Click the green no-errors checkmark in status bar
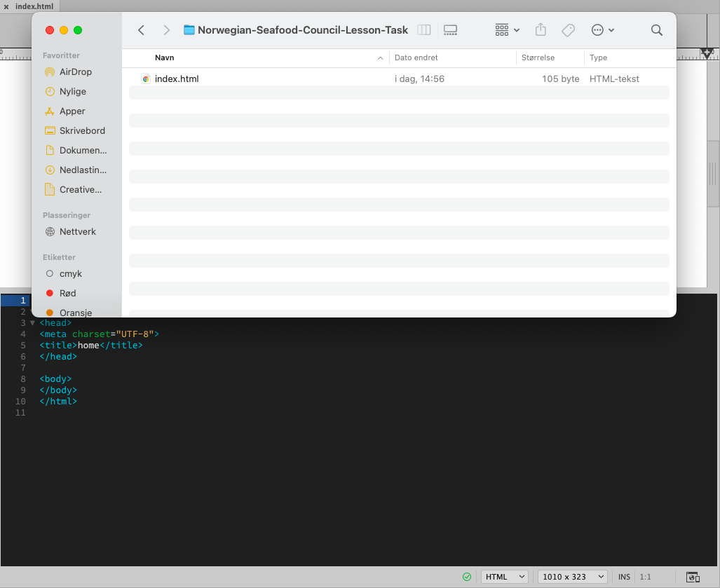The width and height of the screenshot is (720, 588). click(x=467, y=577)
